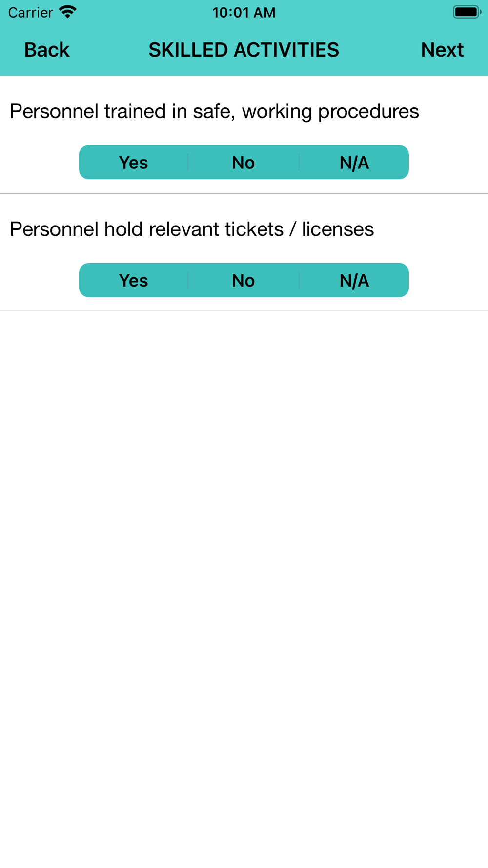Click the empty white area below the questions
The image size is (488, 868).
(244, 586)
